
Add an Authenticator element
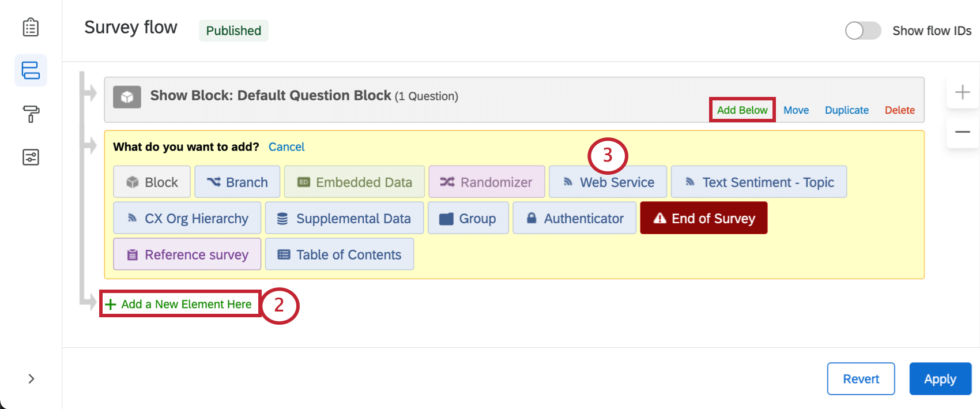point(574,218)
